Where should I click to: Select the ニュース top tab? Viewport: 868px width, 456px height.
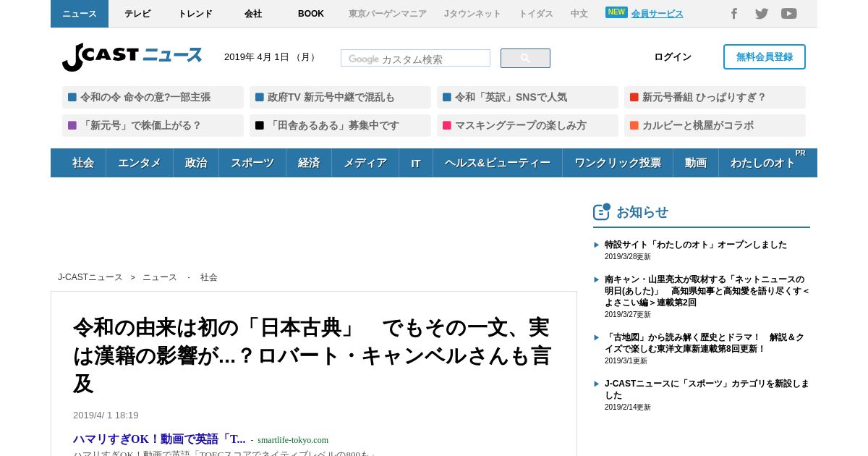click(80, 14)
